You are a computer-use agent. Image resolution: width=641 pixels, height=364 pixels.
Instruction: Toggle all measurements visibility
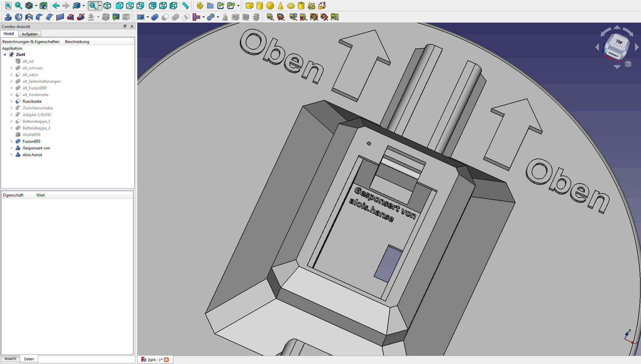314,17
